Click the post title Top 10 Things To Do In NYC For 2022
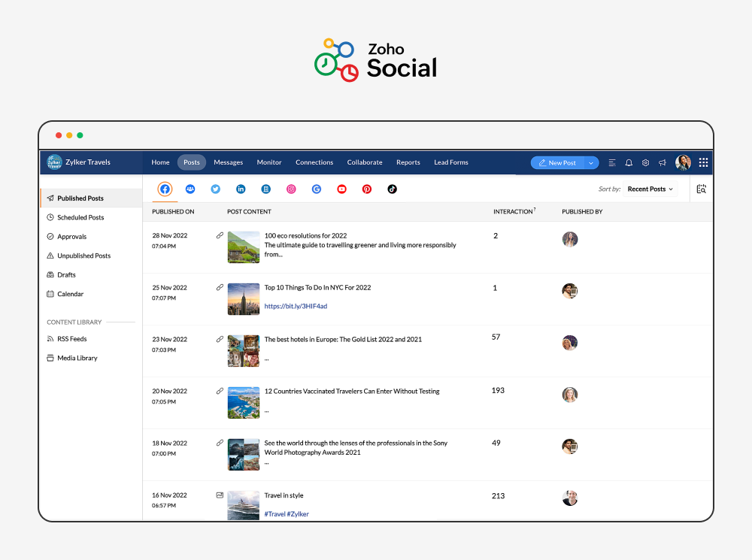752x560 pixels. pyautogui.click(x=317, y=287)
